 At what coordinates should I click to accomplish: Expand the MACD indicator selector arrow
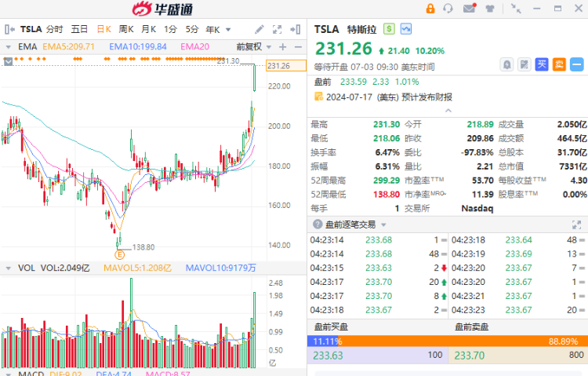coord(9,374)
